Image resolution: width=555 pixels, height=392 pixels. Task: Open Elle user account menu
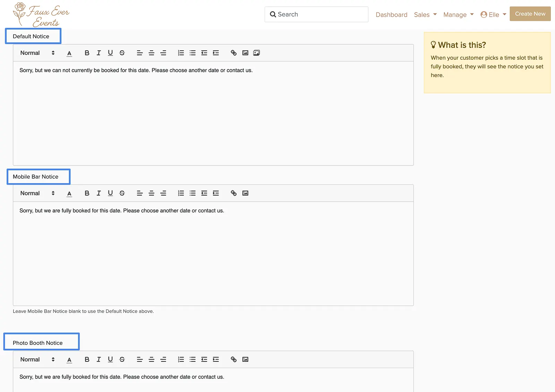click(493, 15)
